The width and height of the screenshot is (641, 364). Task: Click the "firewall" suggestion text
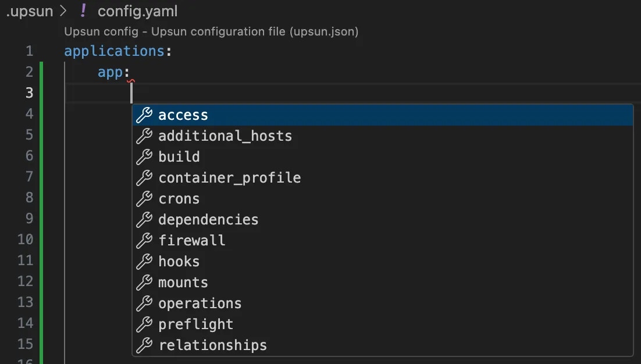click(192, 240)
